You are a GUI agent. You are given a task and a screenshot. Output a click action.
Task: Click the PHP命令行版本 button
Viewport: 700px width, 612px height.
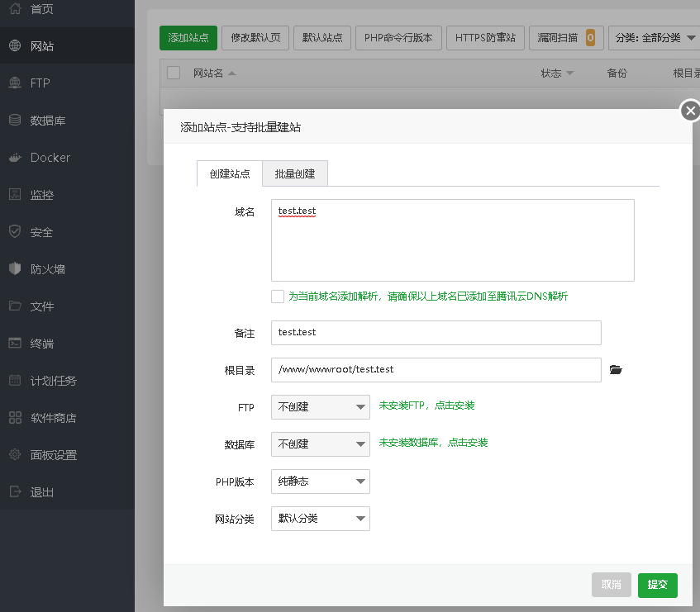(398, 38)
